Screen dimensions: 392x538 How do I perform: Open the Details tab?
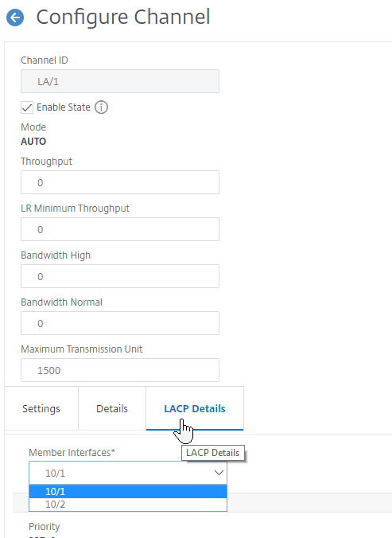(112, 408)
